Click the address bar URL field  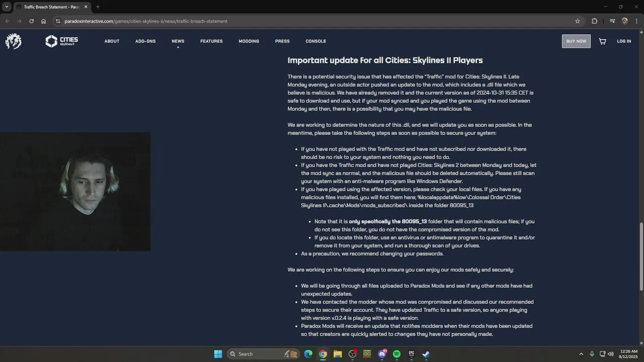pyautogui.click(x=317, y=21)
